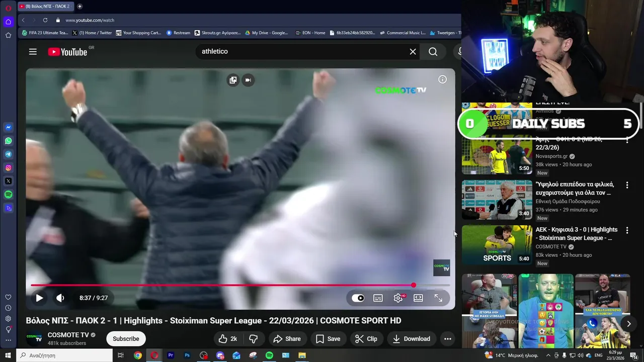The height and width of the screenshot is (362, 644).
Task: Share this video
Action: (x=287, y=339)
